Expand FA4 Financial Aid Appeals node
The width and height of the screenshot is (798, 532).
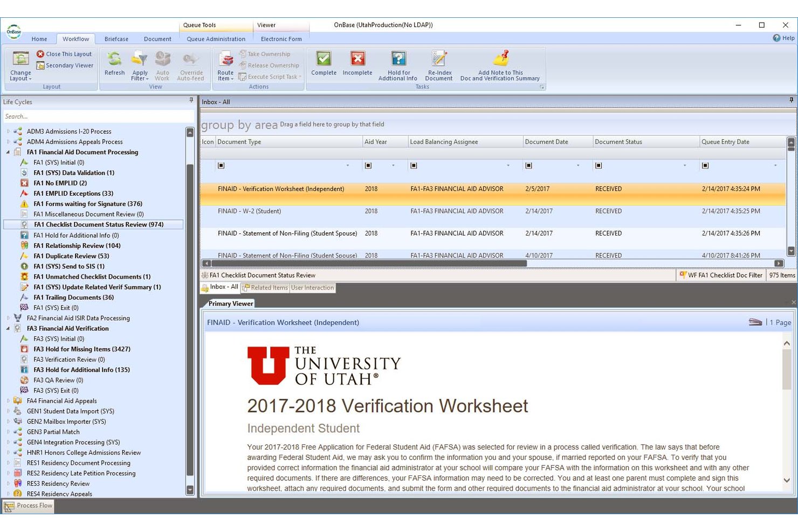[x=8, y=401]
